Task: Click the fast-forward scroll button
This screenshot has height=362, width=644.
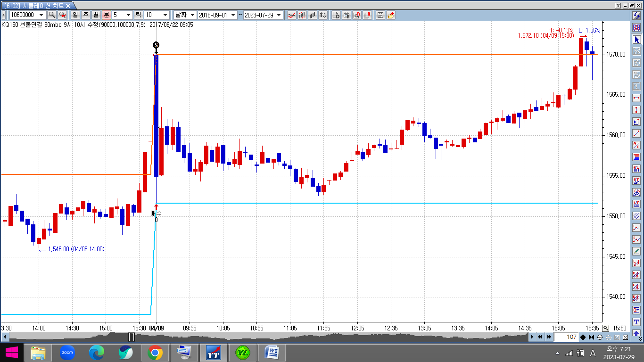Action: pos(549,337)
